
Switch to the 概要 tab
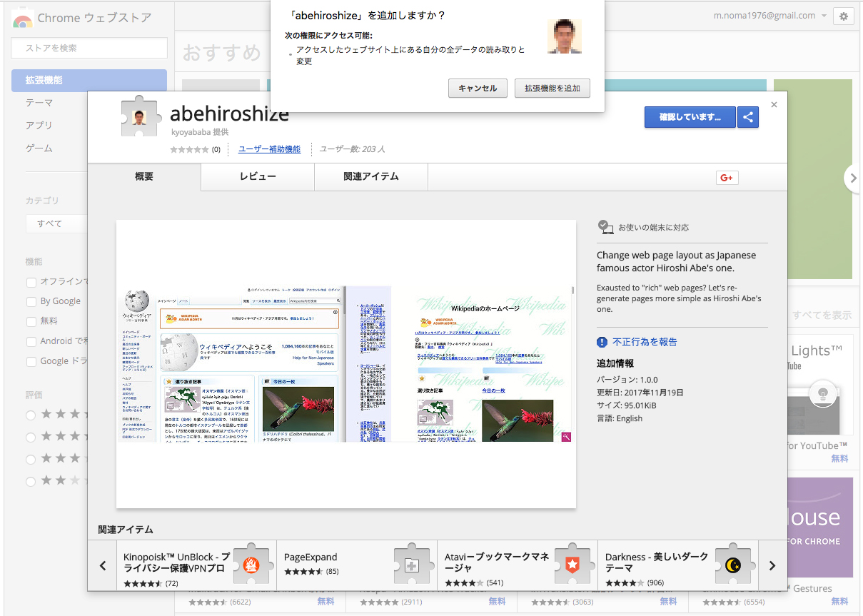[x=144, y=177]
